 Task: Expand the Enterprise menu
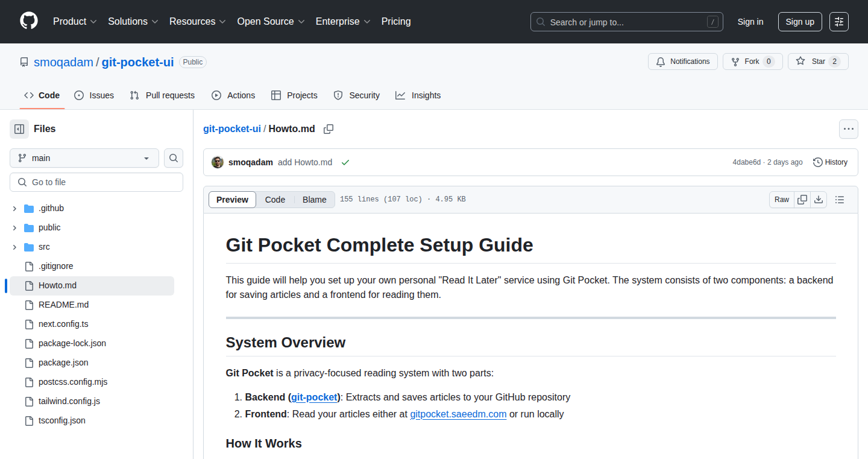click(343, 21)
